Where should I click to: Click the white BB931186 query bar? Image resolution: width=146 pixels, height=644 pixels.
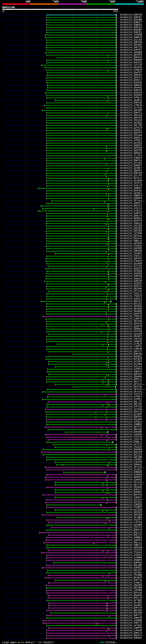click(x=60, y=9)
